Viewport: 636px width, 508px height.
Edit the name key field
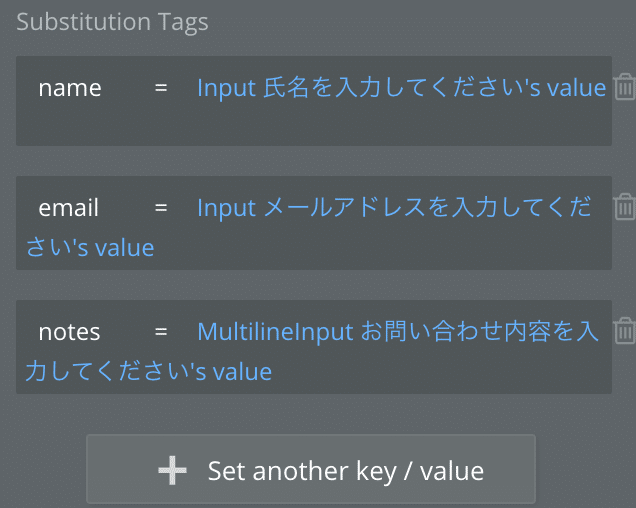[70, 88]
